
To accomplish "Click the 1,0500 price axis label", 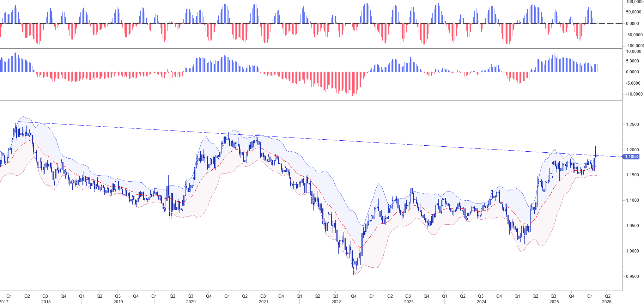I will 632,226.
